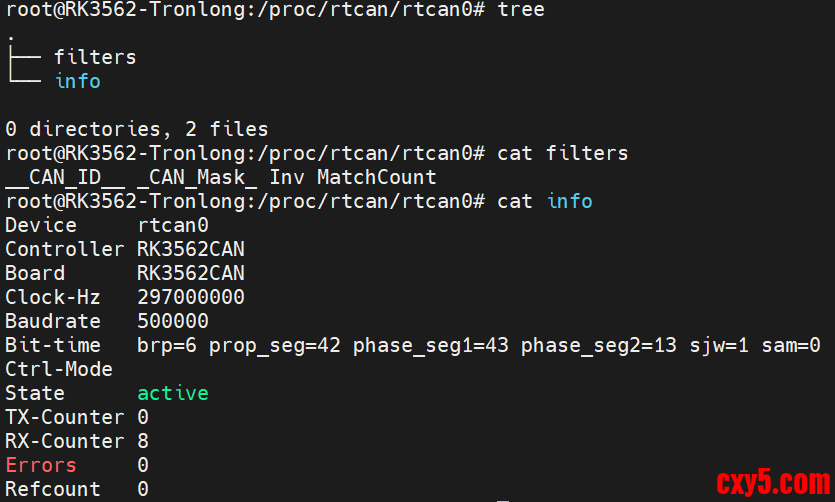Click the green "active" state value
835x502 pixels.
click(x=173, y=393)
